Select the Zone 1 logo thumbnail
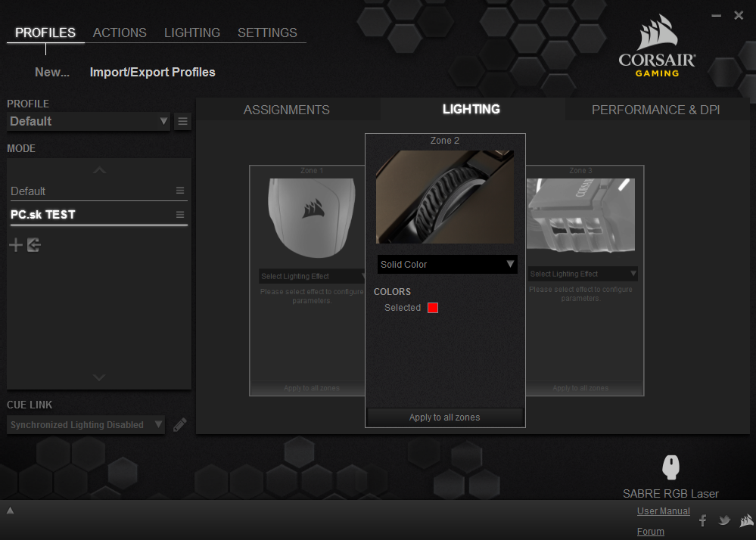 coord(312,218)
